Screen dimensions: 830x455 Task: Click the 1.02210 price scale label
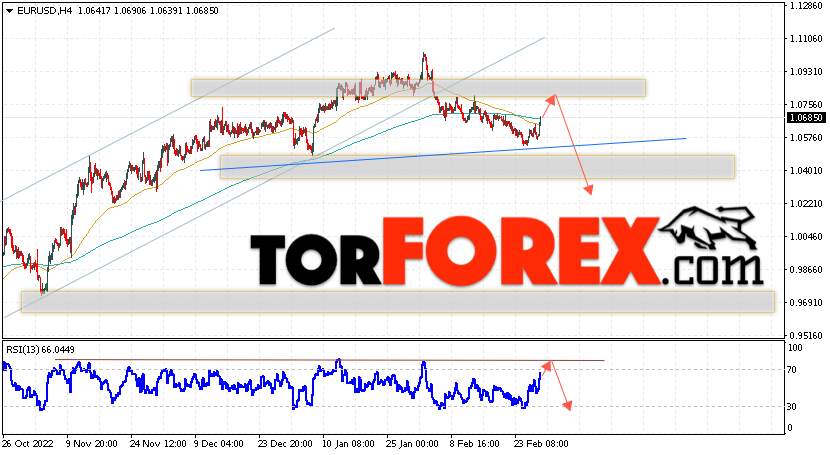(x=807, y=204)
